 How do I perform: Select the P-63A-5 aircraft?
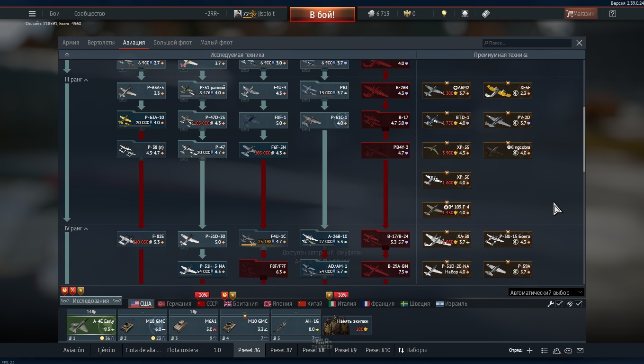pyautogui.click(x=141, y=91)
